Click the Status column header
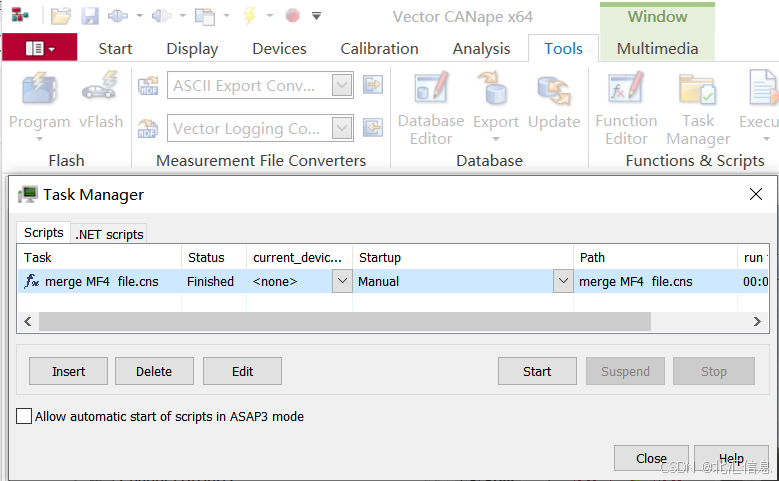779x481 pixels. (x=214, y=257)
